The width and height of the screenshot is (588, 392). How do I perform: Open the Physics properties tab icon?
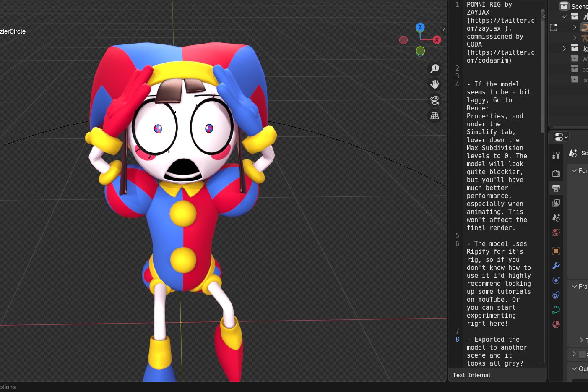pos(556,280)
